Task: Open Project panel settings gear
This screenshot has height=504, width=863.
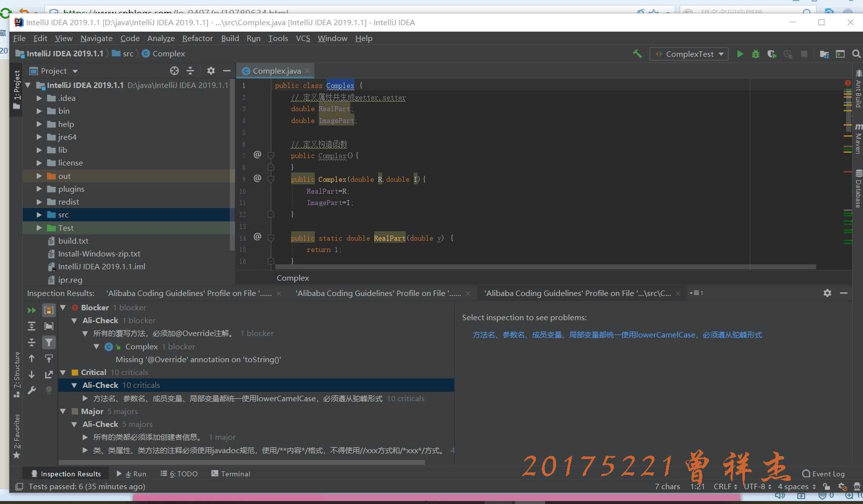Action: [x=211, y=71]
